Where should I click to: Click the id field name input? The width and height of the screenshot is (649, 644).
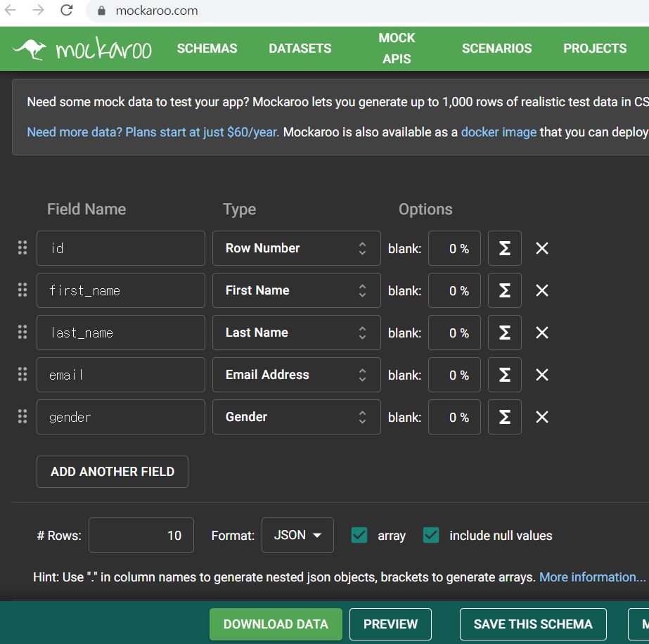(x=121, y=248)
